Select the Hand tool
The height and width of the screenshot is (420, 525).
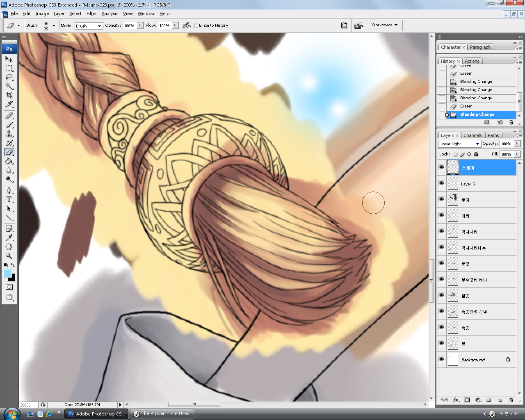tap(9, 247)
